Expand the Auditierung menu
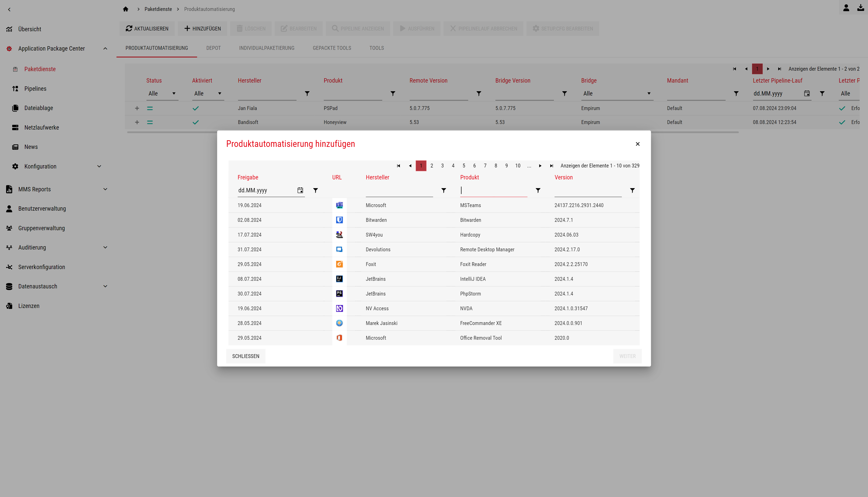This screenshot has height=497, width=868. click(105, 247)
